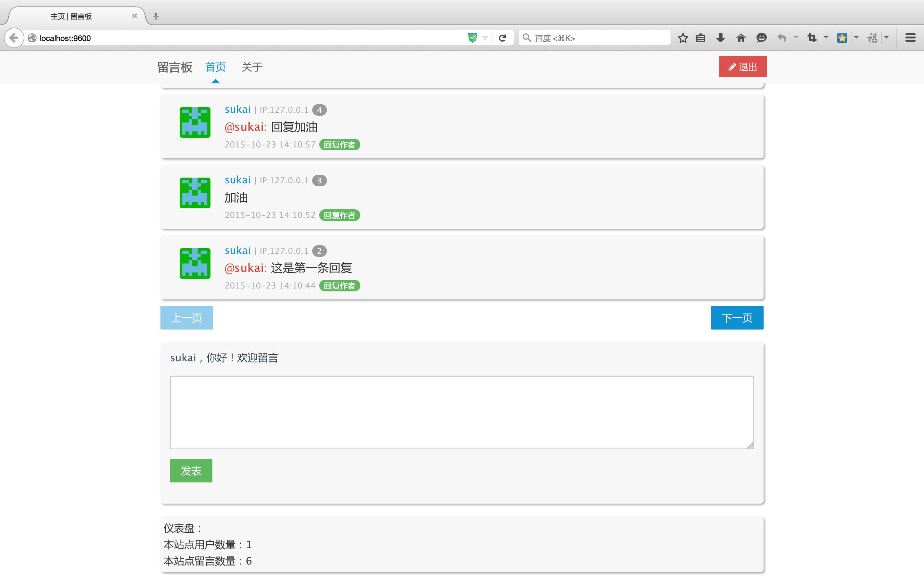
Task: Open the hamburger menu icon
Action: click(x=910, y=38)
